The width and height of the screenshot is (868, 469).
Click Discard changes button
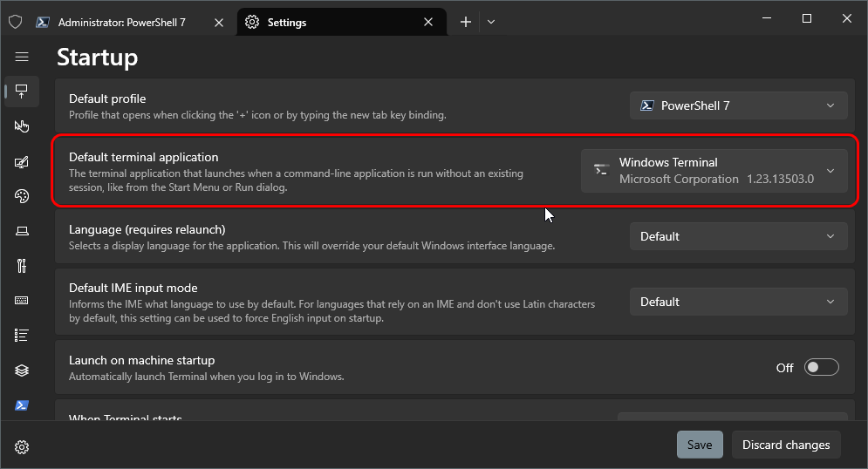pos(785,445)
